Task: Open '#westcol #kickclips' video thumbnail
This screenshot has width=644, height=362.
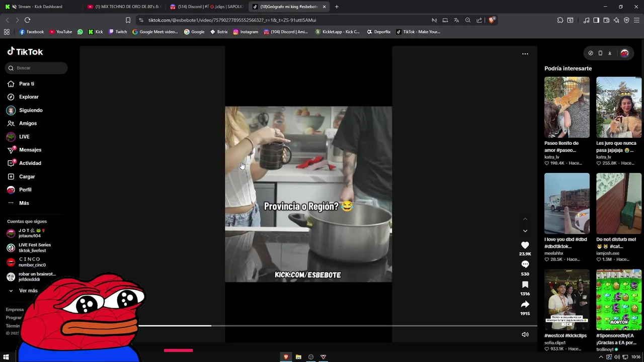Action: click(567, 300)
